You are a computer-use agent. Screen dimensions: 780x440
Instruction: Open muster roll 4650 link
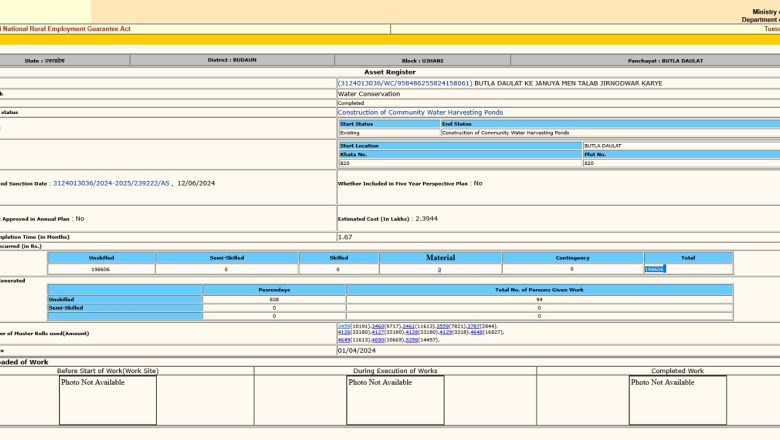coord(378,339)
